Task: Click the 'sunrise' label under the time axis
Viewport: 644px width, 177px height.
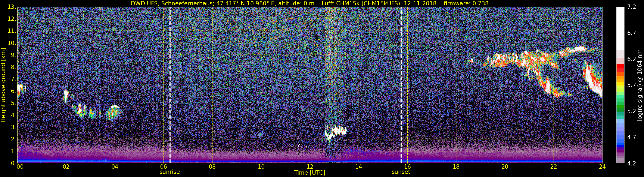Action: [x=170, y=172]
